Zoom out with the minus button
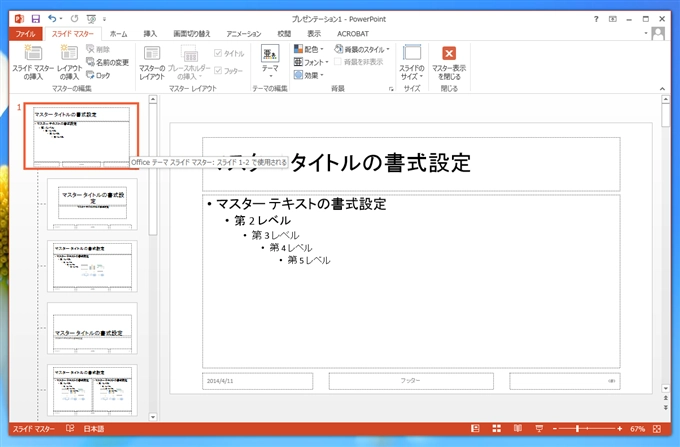The height and width of the screenshot is (447, 680). pos(555,429)
